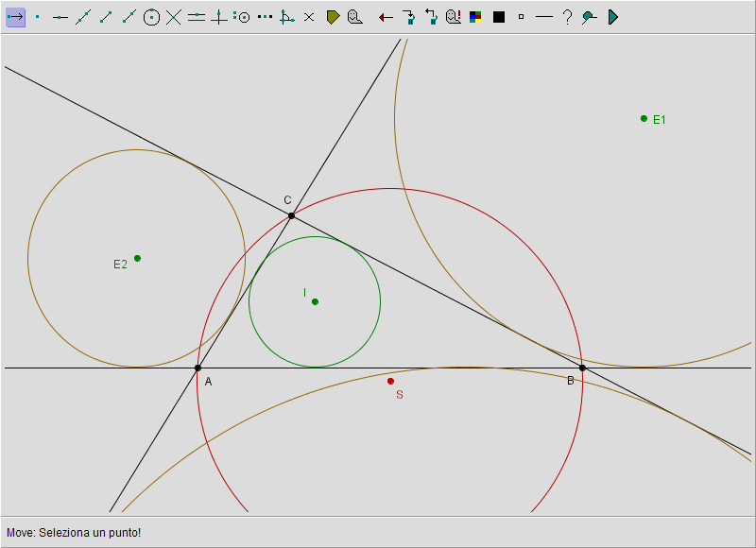Select the green excenter point E2
Screen dimensions: 756x548
point(137,258)
